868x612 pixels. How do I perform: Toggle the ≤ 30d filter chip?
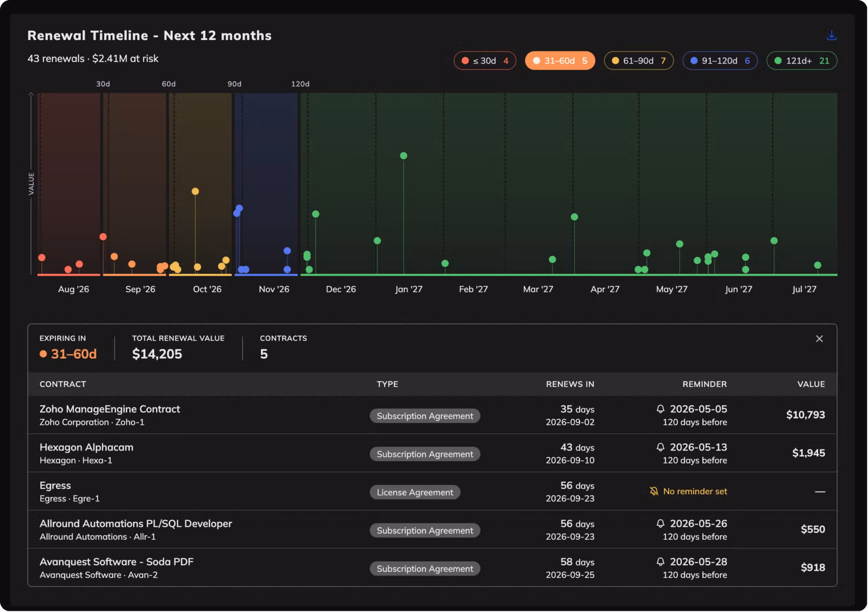(485, 60)
